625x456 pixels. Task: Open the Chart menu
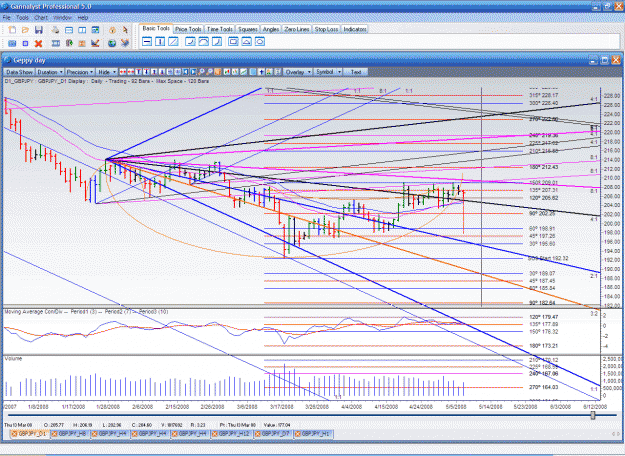click(x=41, y=18)
